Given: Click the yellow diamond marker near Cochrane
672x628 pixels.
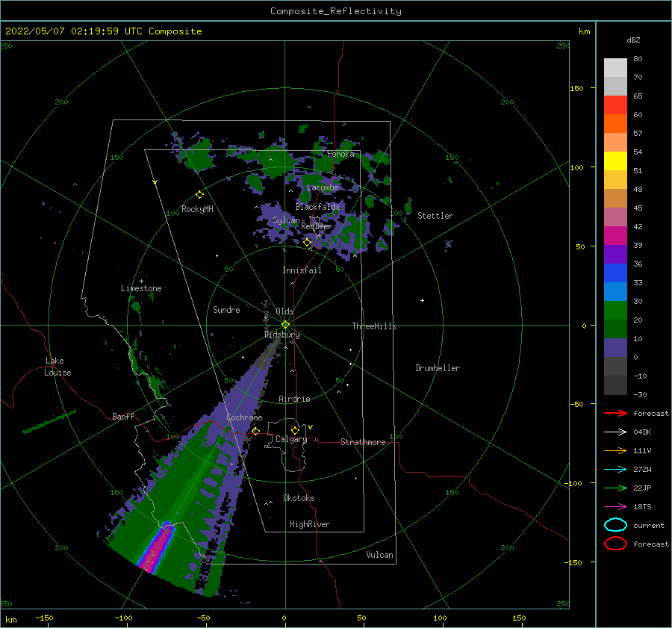Looking at the screenshot, I should coord(255,431).
